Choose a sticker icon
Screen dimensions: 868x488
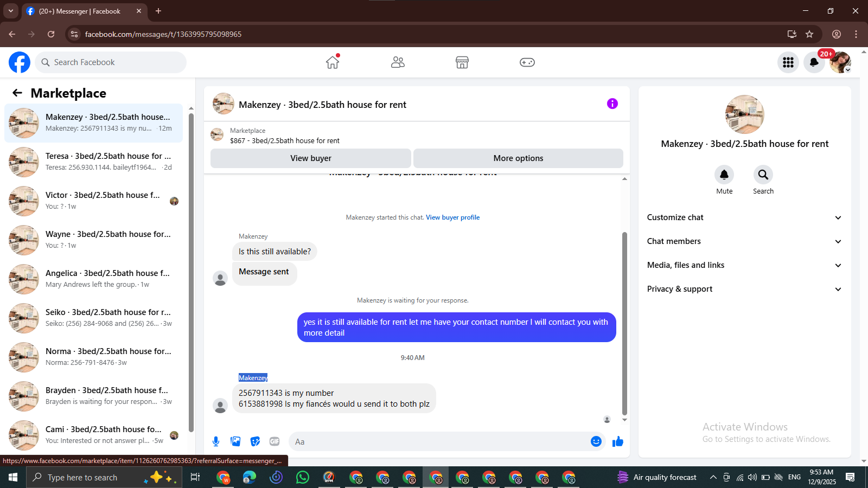pyautogui.click(x=255, y=441)
